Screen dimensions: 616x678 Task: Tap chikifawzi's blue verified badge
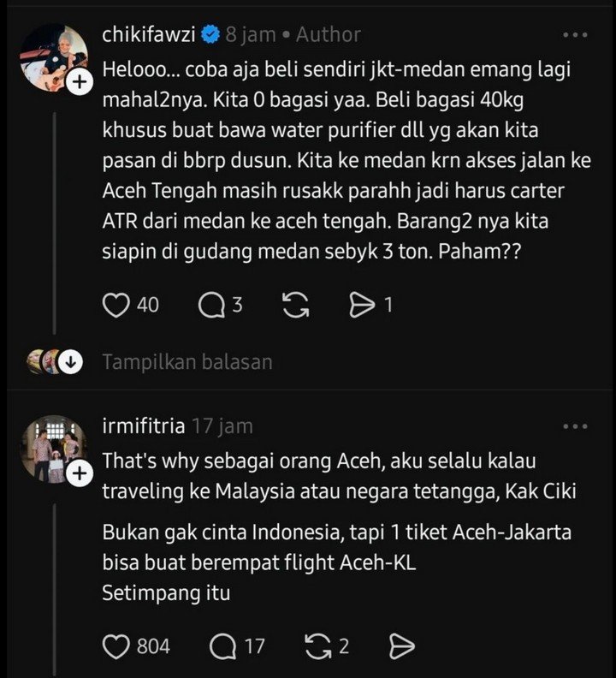[x=210, y=35]
